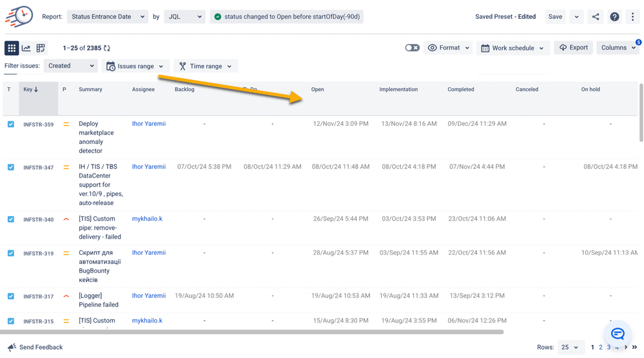The width and height of the screenshot is (644, 358).
Task: Click the Backlog column header
Action: [184, 89]
